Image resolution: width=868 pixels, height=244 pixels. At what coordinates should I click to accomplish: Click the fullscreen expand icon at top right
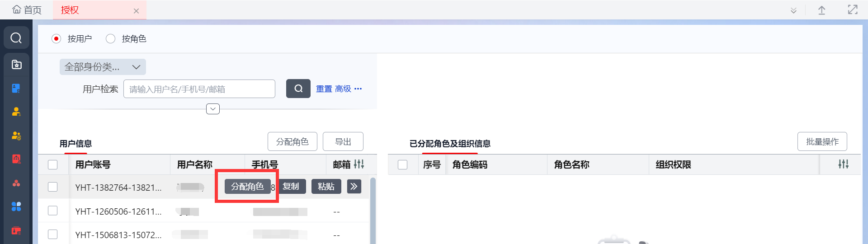(x=852, y=10)
